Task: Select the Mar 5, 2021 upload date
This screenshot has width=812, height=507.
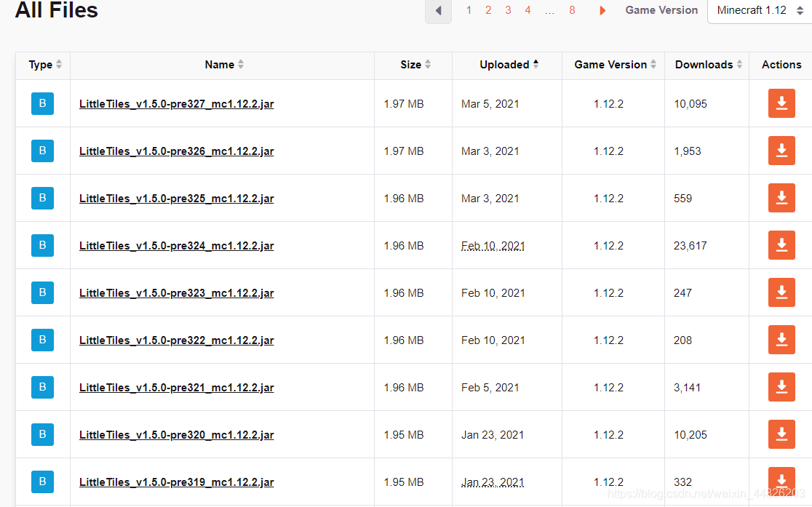Action: tap(490, 104)
